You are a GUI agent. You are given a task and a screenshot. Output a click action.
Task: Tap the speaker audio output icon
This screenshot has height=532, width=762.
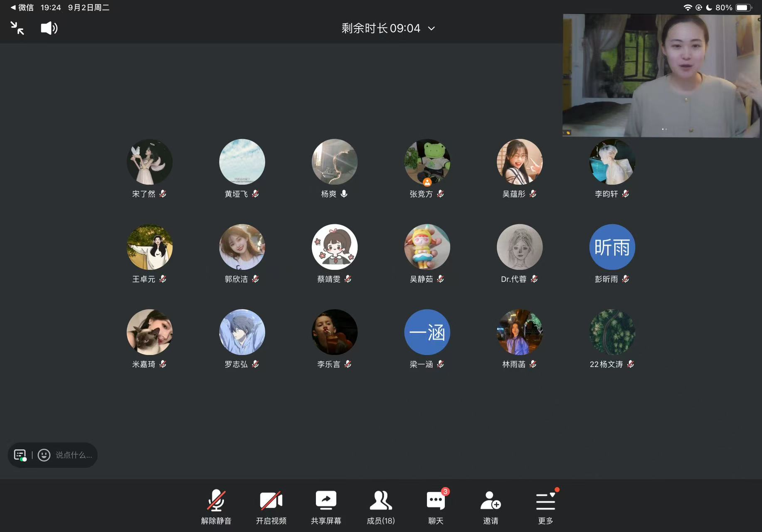(49, 28)
